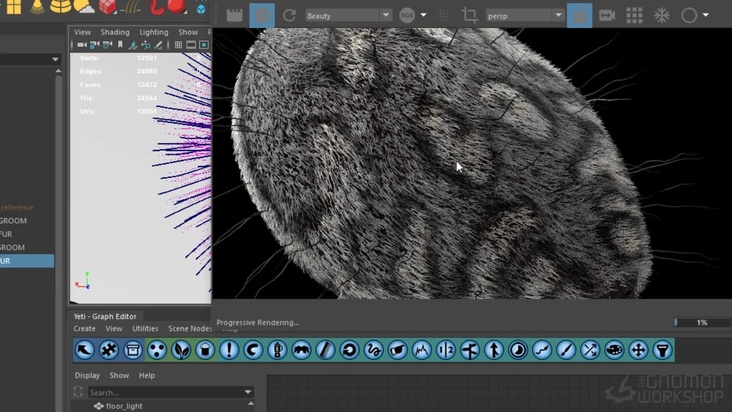Viewport: 732px width, 412px height.
Task: Click the paintbrush node icon in Yeti toolbar
Action: (566, 350)
